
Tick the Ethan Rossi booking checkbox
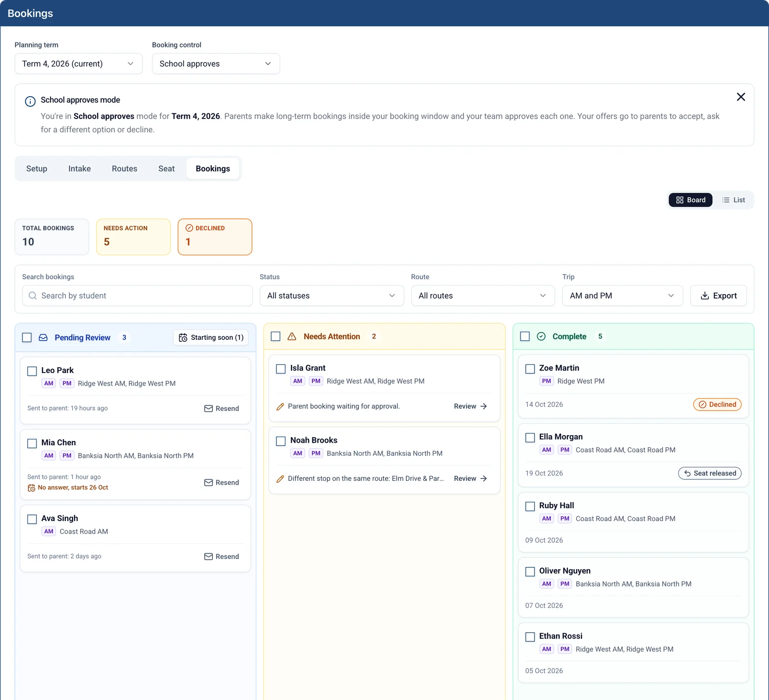530,637
